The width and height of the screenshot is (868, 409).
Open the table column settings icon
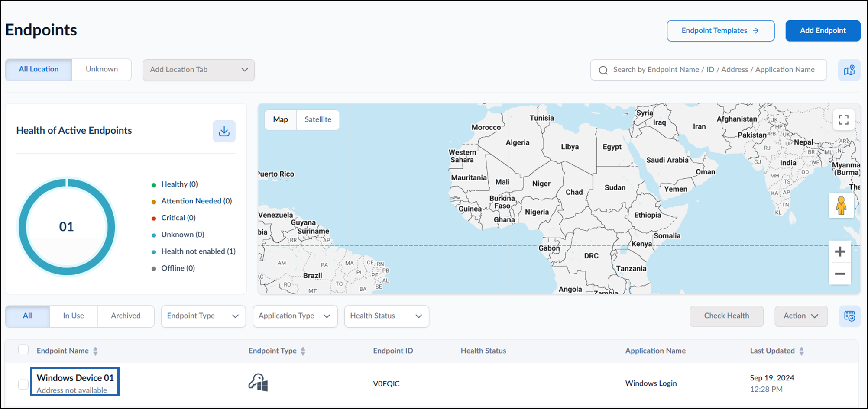tap(849, 316)
